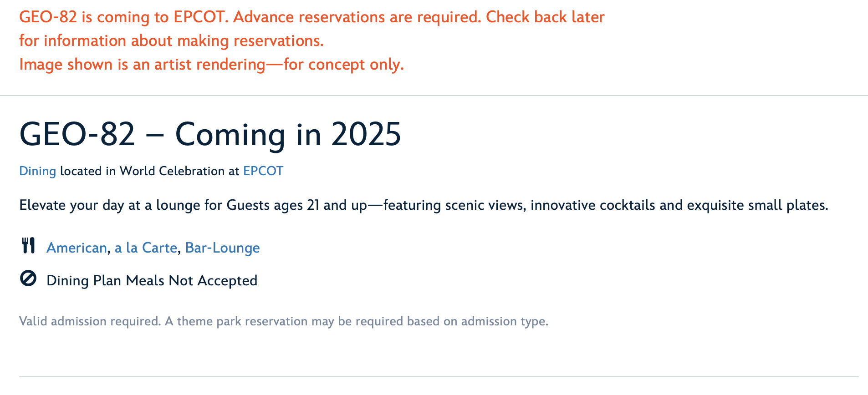
Task: Click the 'Check back later' text
Action: click(545, 17)
